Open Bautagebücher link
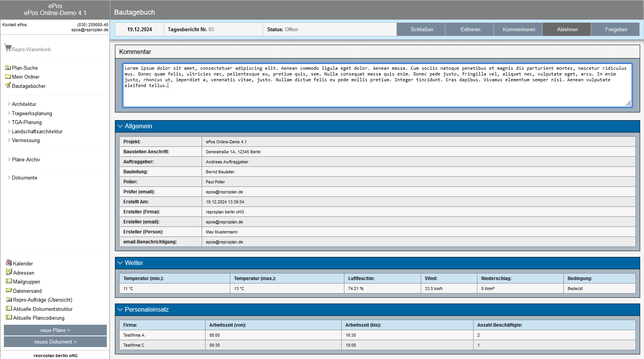 pyautogui.click(x=29, y=86)
